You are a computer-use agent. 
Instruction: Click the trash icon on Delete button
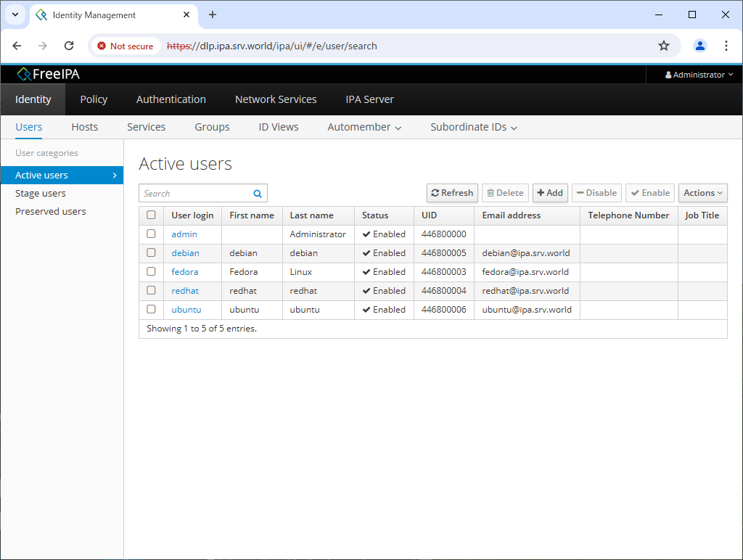point(491,193)
